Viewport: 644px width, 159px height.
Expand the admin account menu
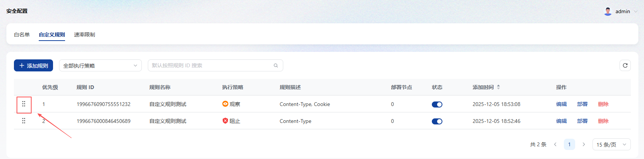pos(635,11)
